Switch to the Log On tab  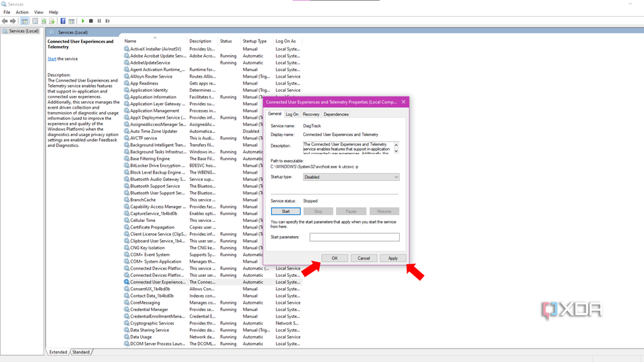pos(292,115)
